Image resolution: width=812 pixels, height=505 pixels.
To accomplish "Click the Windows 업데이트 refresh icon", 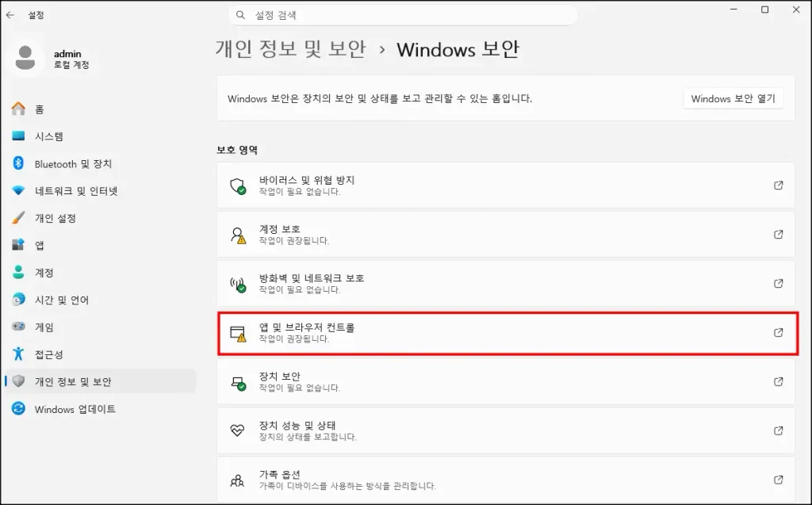I will point(19,408).
